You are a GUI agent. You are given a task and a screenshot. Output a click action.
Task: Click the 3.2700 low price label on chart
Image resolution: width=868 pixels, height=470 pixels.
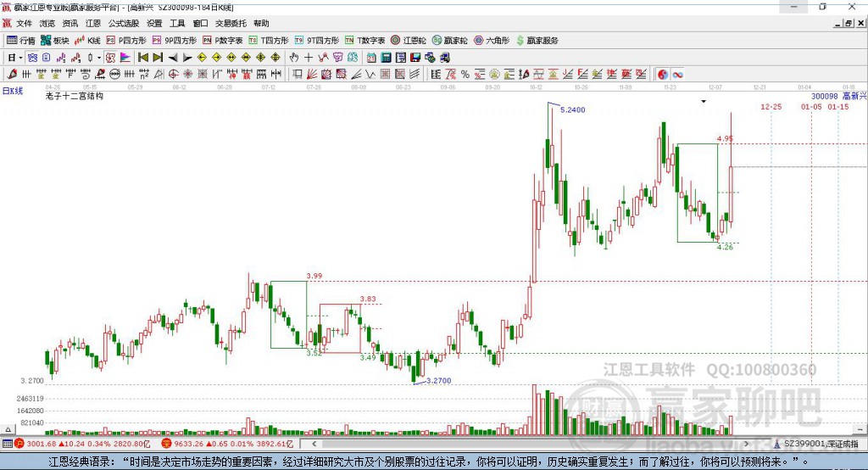coord(439,381)
